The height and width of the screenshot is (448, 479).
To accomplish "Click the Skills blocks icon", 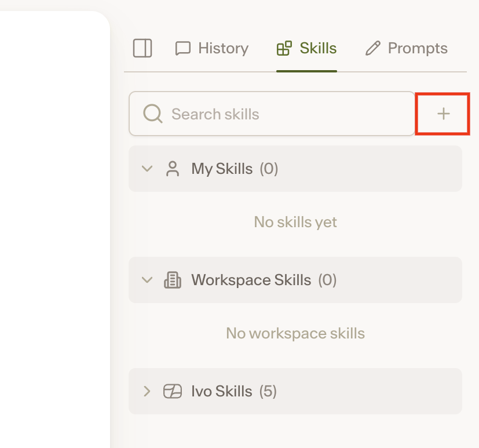I will (x=284, y=48).
